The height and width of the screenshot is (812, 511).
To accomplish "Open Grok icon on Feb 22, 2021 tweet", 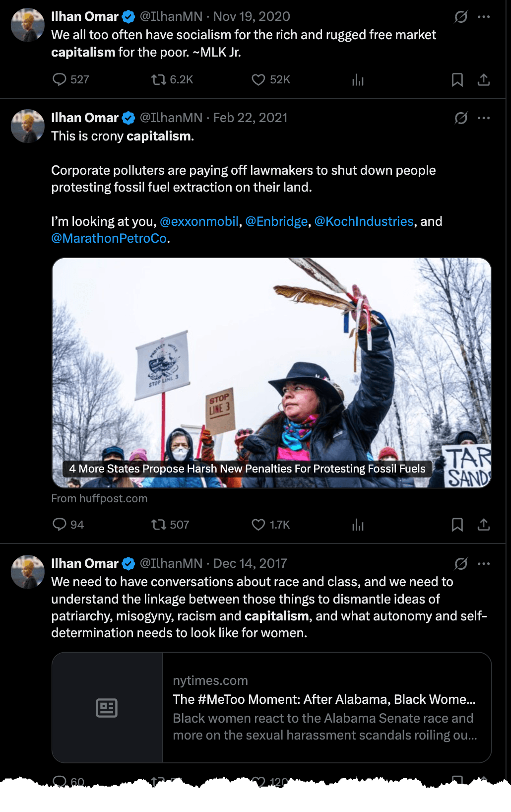I will [461, 118].
